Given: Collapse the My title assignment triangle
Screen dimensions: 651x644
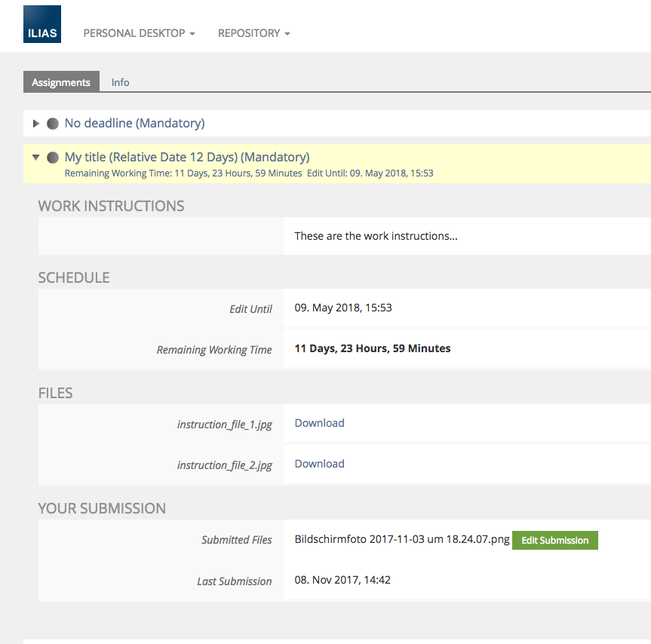Looking at the screenshot, I should (35, 158).
